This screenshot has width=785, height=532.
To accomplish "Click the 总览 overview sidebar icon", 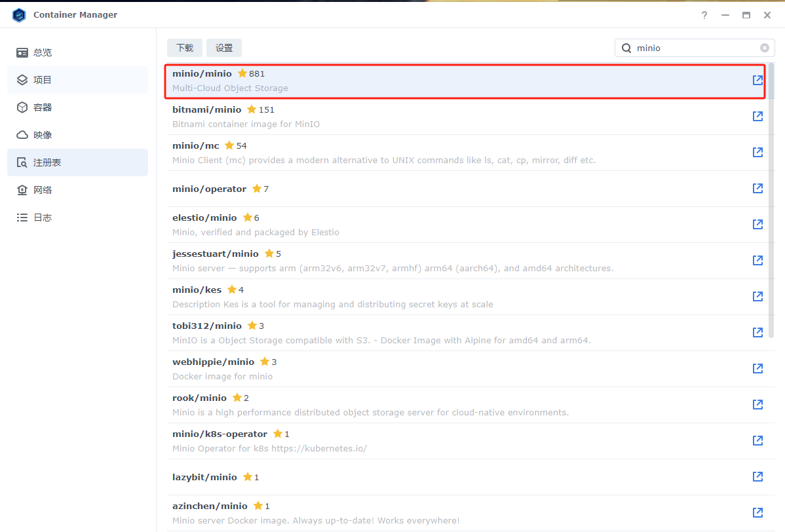I will tap(22, 52).
